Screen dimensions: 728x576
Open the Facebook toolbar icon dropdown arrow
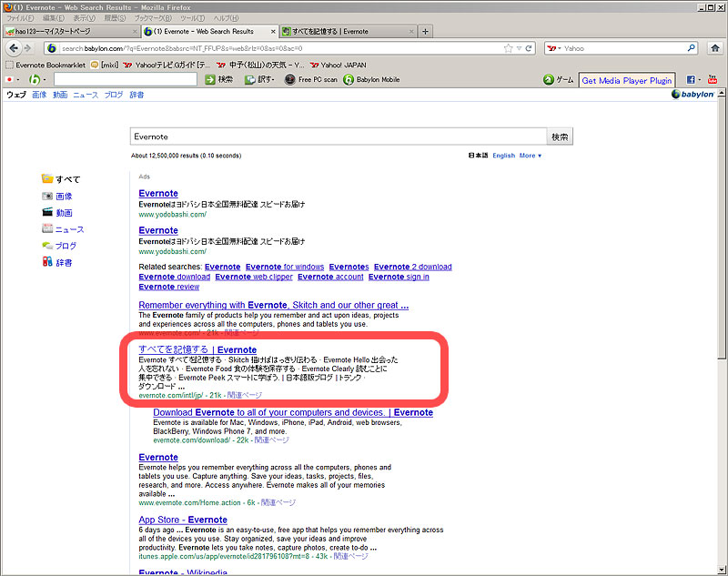700,80
